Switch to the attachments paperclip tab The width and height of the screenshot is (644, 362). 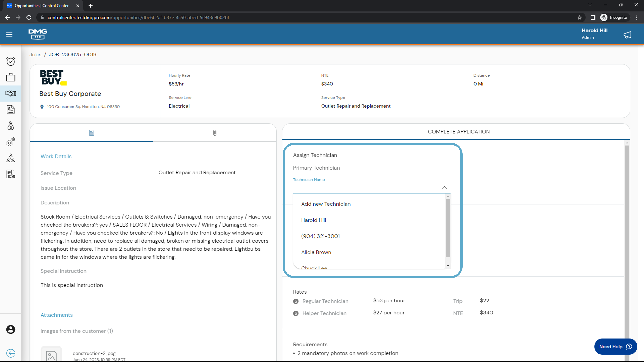[215, 133]
